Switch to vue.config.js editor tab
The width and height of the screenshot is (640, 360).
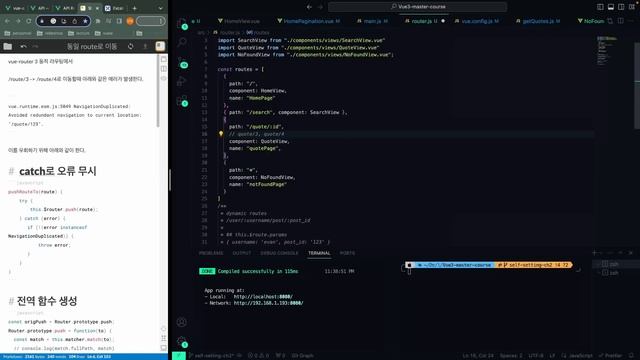click(x=476, y=21)
